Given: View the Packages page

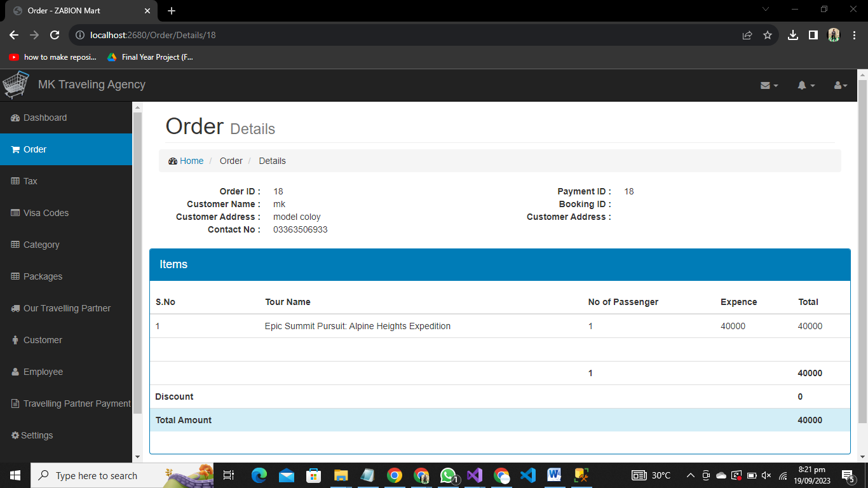Looking at the screenshot, I should click(43, 276).
